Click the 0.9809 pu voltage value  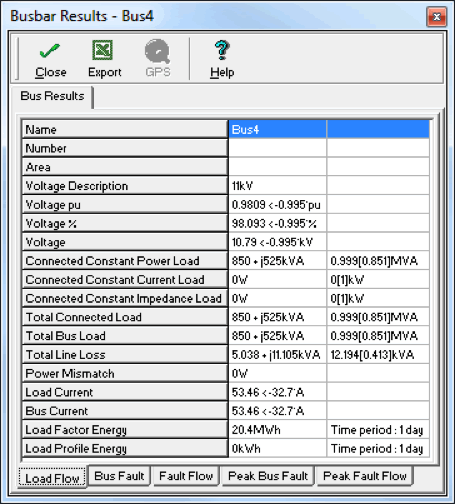pos(278,204)
